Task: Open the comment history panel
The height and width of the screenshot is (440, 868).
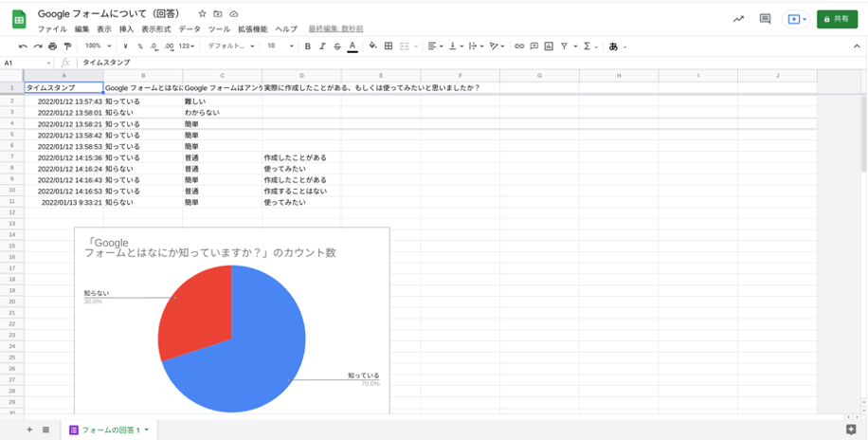Action: [x=765, y=19]
